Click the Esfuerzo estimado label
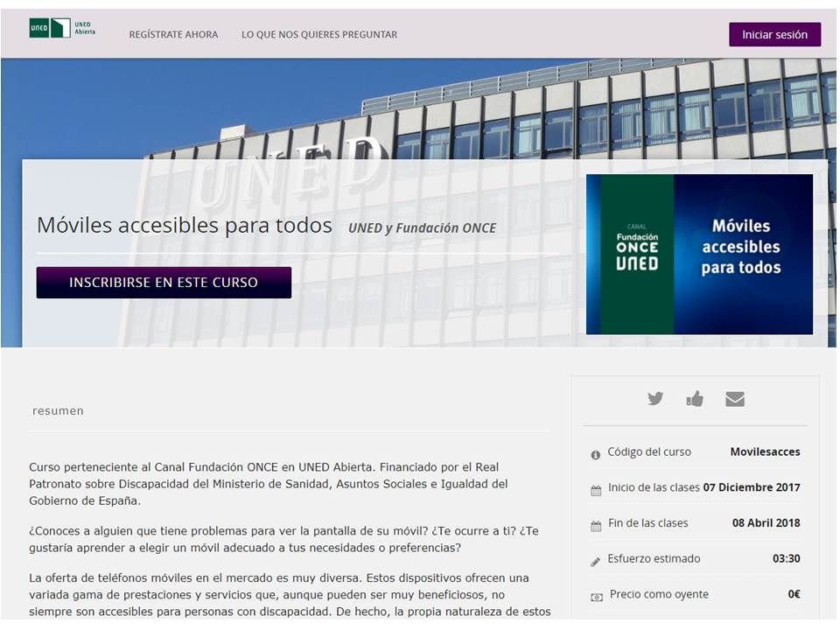This screenshot has height=630, width=840. tap(654, 559)
